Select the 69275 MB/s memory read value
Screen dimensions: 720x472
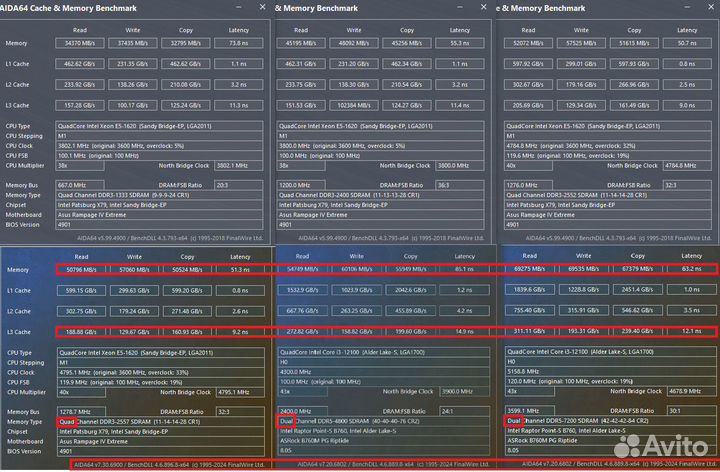[529, 269]
